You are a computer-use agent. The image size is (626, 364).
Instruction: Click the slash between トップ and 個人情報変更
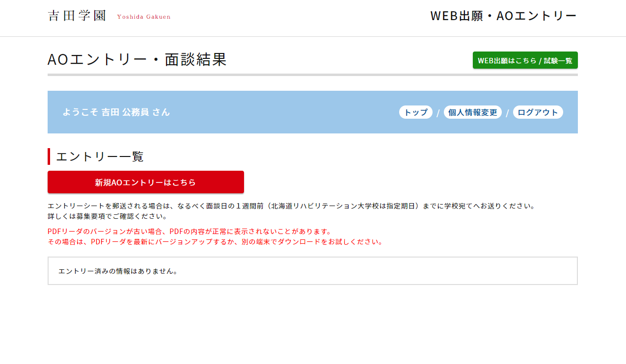[x=438, y=113]
